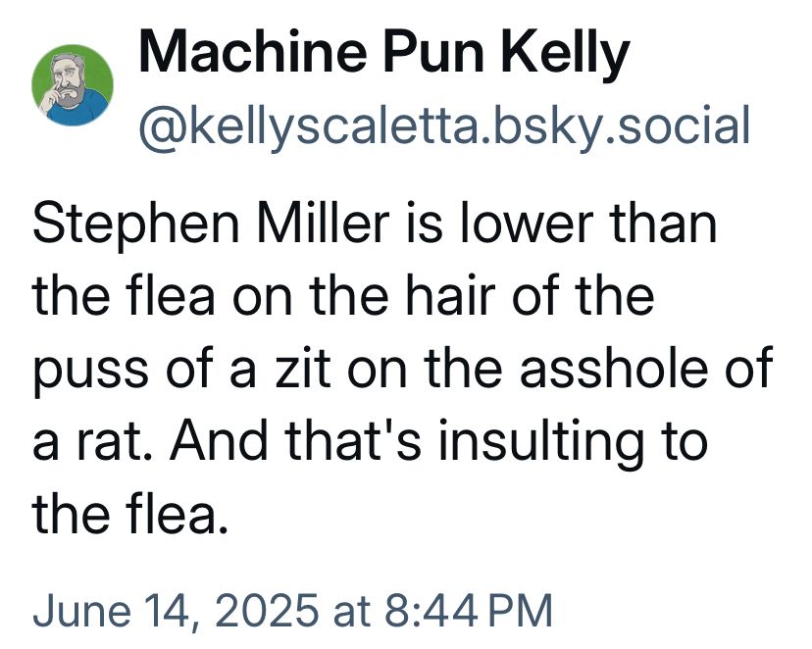Click the word 'puss' in third line
Image resolution: width=812 pixels, height=649 pixels.
(90, 374)
